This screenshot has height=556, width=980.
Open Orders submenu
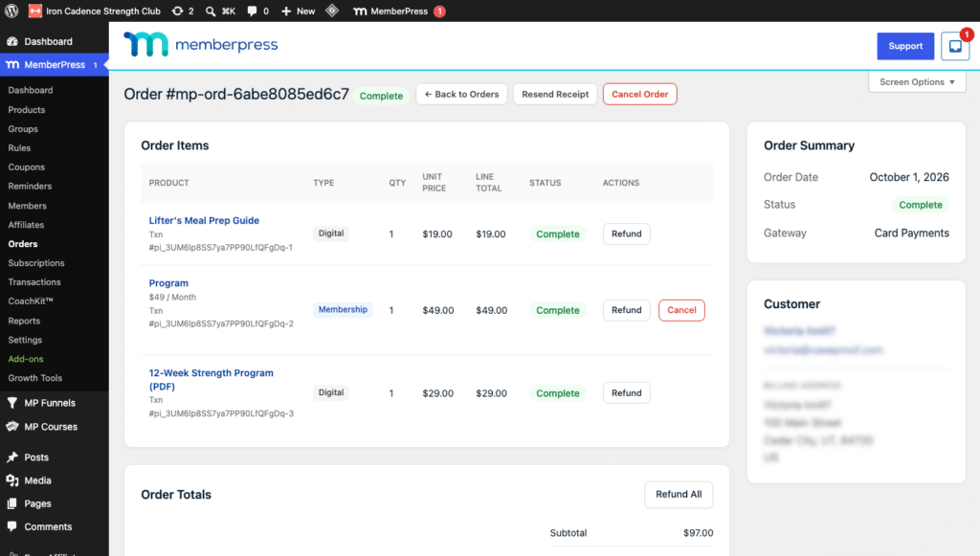23,244
